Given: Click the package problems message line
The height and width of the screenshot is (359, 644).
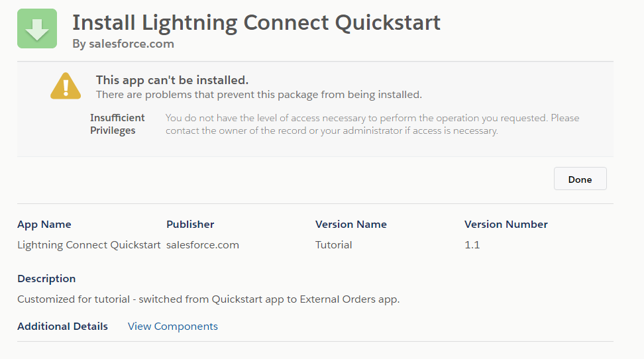Looking at the screenshot, I should coord(258,95).
